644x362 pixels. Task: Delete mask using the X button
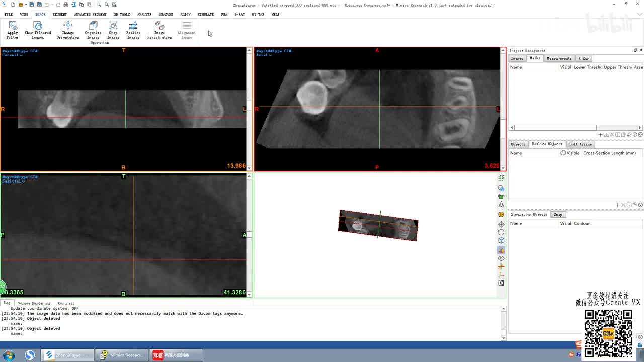[612, 135]
